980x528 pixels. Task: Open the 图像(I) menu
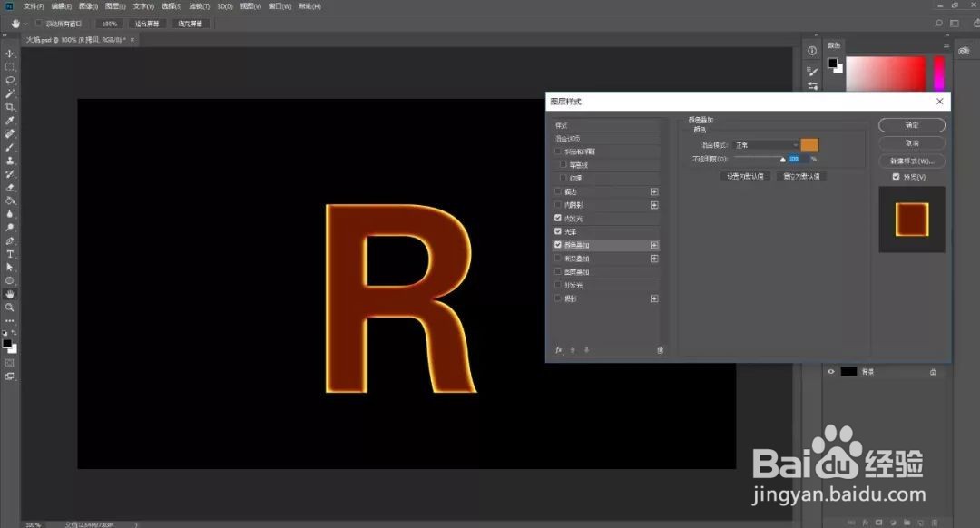[x=88, y=6]
